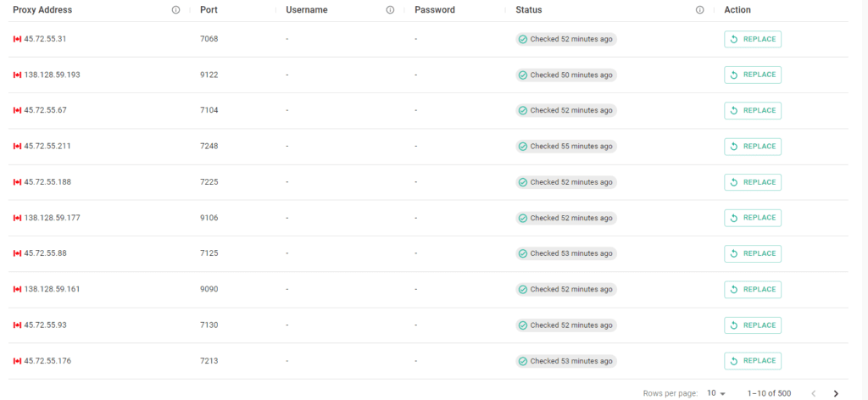868x400 pixels.
Task: Click port value 9090
Action: [209, 289]
